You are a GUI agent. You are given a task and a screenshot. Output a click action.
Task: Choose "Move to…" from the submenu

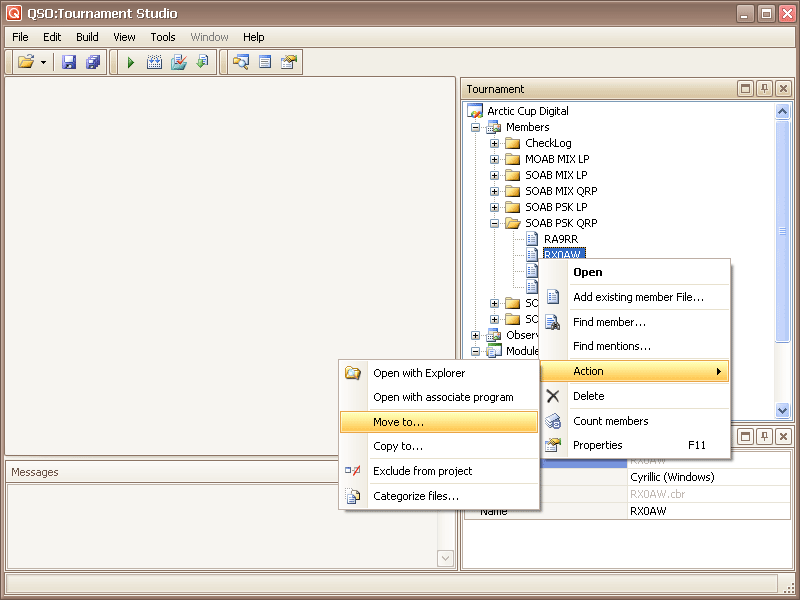point(398,422)
